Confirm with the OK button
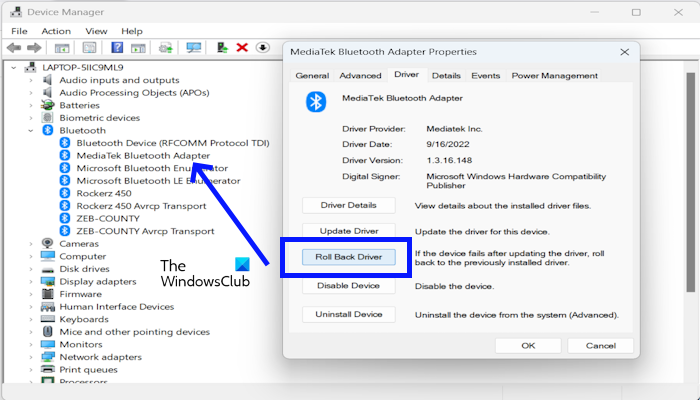The image size is (700, 400). tap(528, 346)
